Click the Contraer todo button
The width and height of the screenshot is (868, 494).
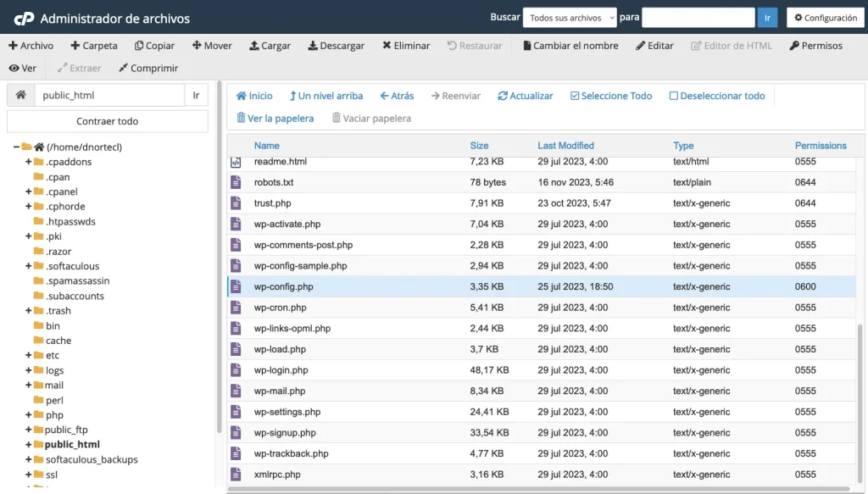pos(108,121)
